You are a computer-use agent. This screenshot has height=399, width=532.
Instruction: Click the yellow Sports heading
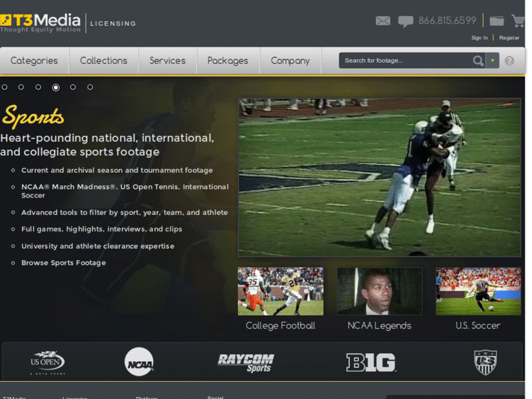(x=33, y=116)
